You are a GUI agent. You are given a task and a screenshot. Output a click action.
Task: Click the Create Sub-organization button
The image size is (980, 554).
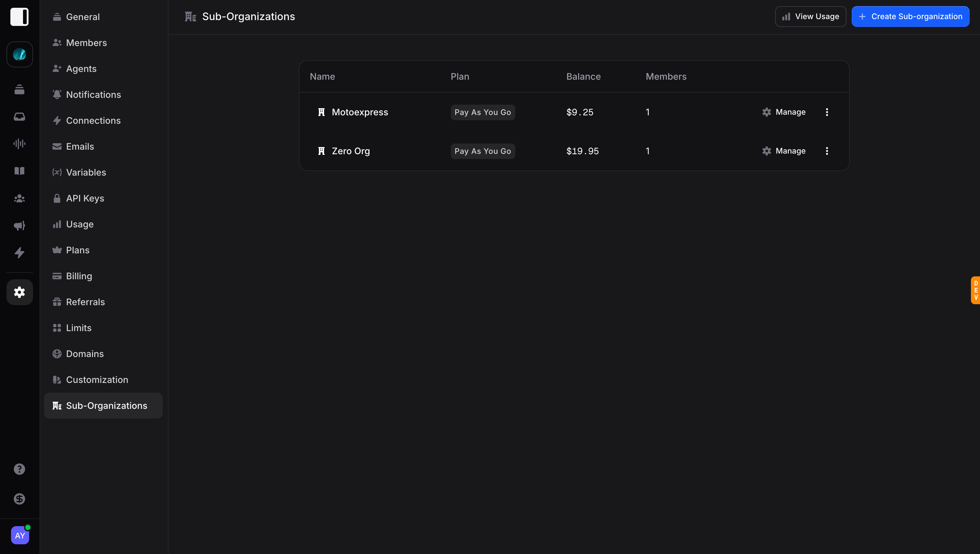click(910, 17)
